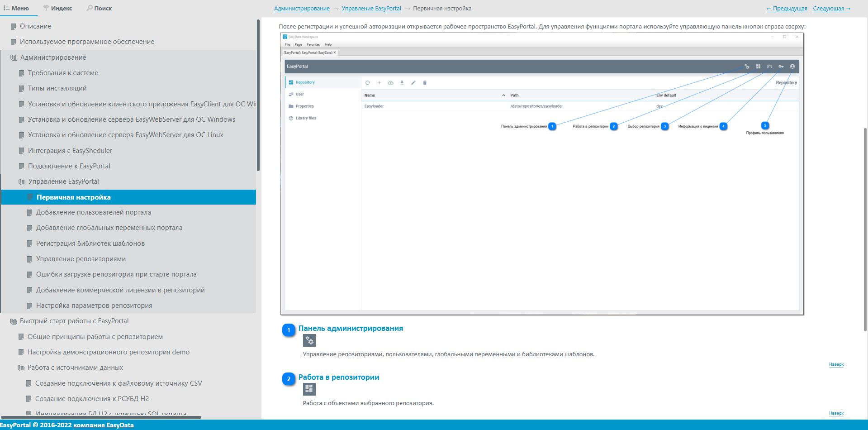Go to the Следующая page link

point(831,9)
